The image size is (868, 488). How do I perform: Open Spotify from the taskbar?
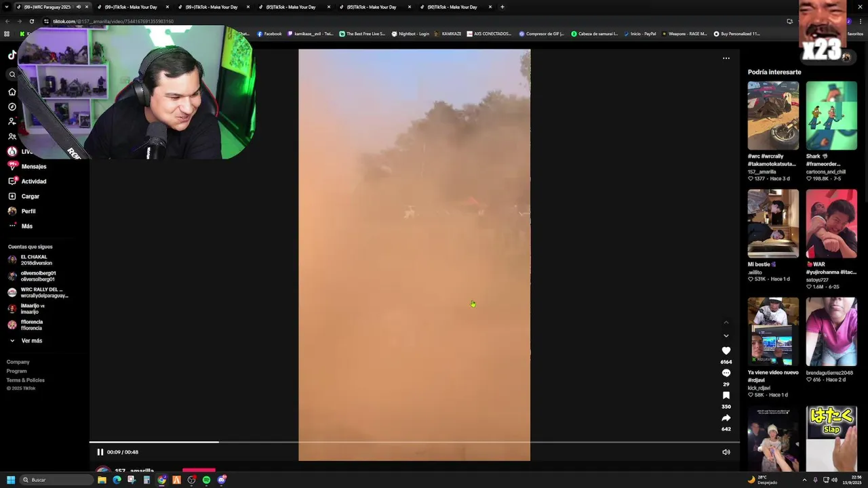coord(206,480)
